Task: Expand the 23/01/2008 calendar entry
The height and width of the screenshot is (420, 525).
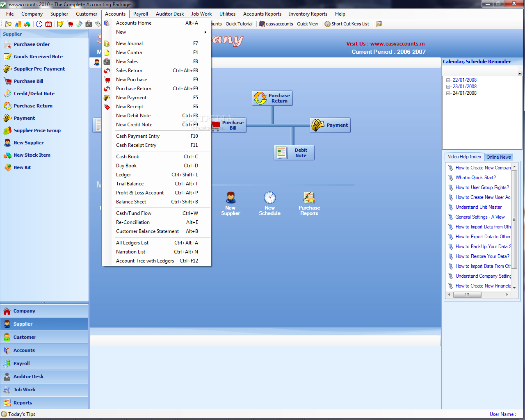Action: click(x=448, y=87)
